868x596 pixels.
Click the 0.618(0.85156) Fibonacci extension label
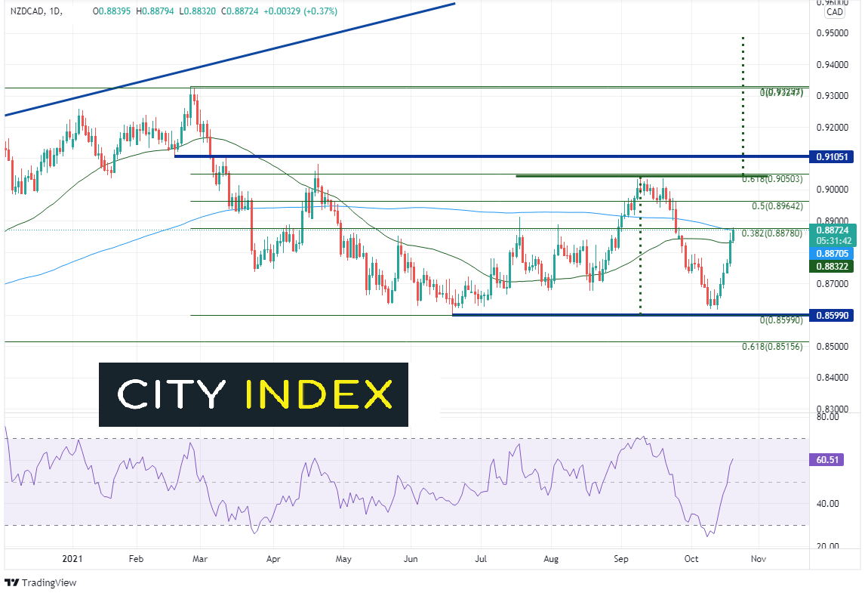[772, 347]
